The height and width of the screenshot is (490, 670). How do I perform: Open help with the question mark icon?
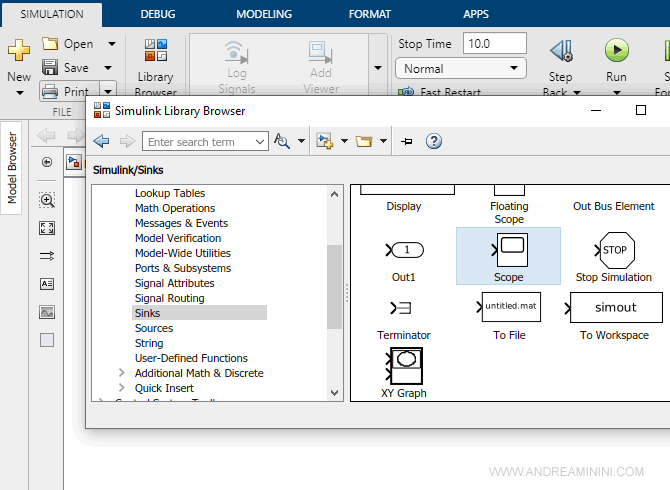point(434,141)
